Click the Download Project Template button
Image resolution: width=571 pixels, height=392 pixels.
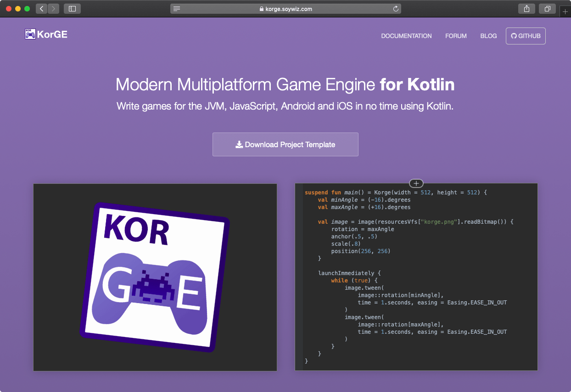(x=285, y=144)
